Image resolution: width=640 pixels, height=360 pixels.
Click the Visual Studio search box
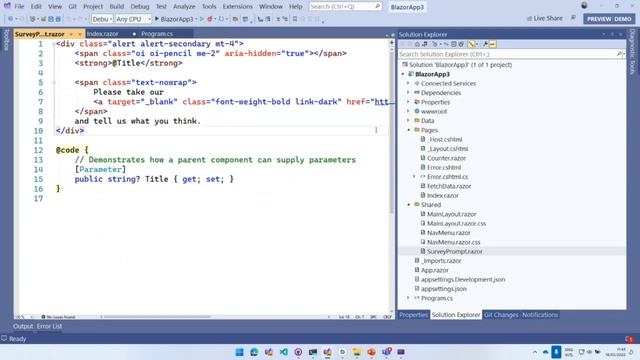[x=345, y=7]
